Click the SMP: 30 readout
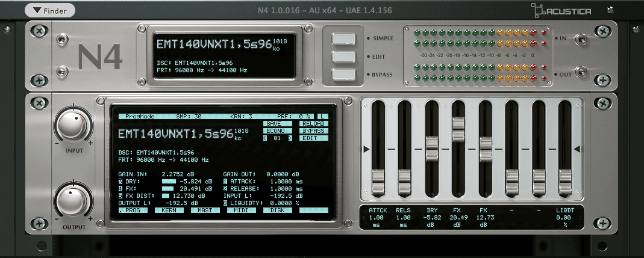The image size is (644, 258). [x=189, y=117]
